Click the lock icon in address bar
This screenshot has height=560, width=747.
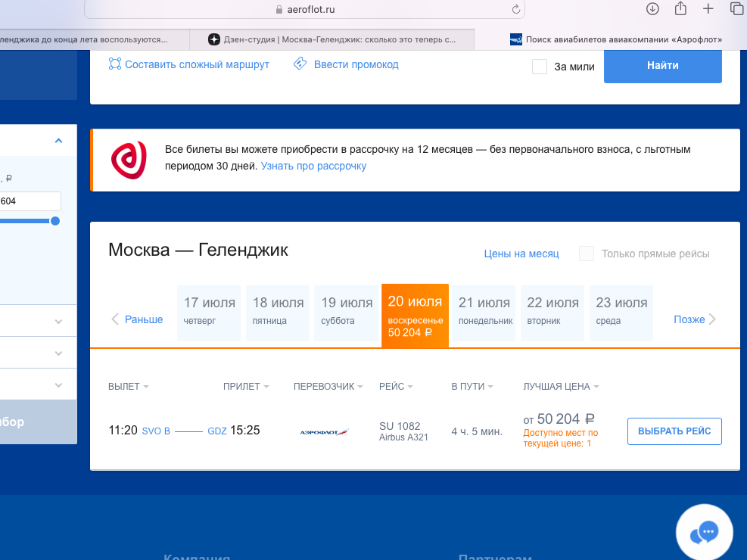click(279, 10)
